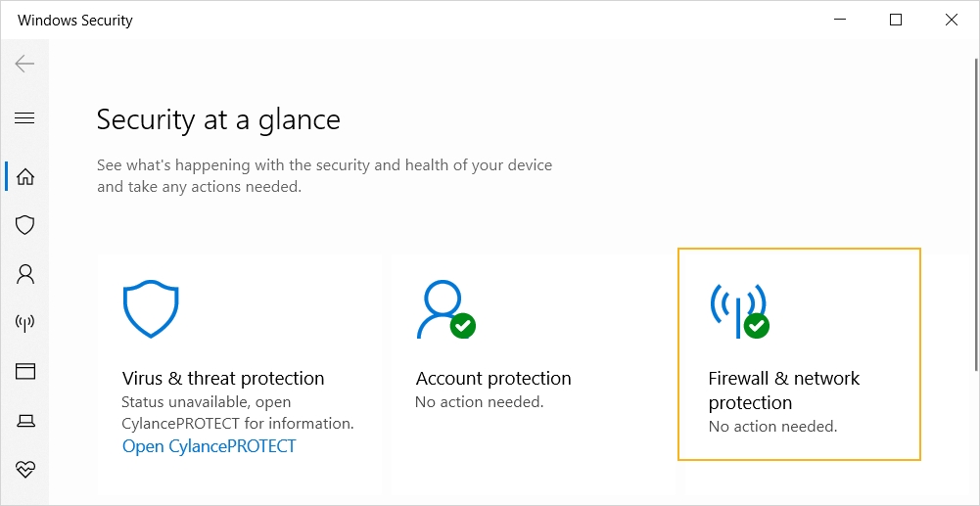Click the Firewall antenna tile icon
980x506 pixels.
pos(738,309)
